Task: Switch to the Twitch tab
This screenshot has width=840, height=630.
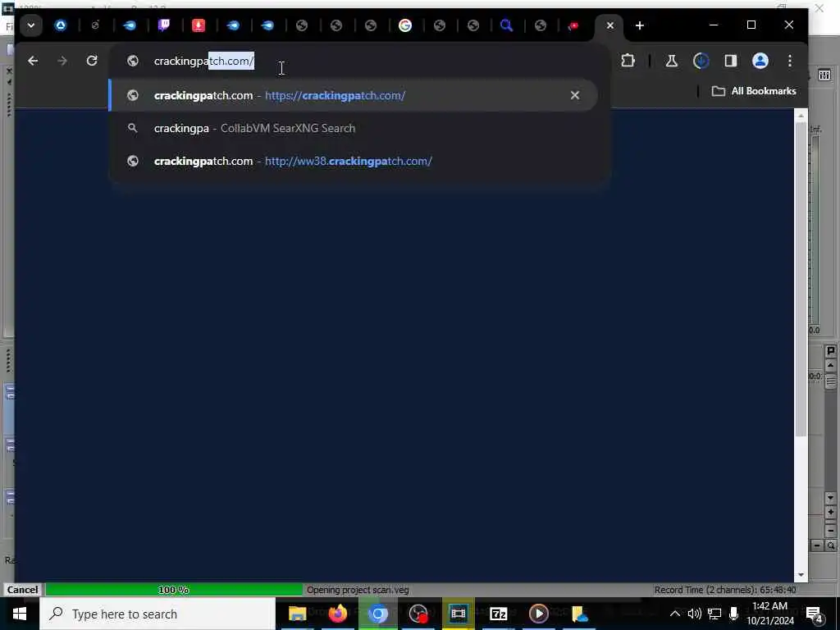Action: 164,25
